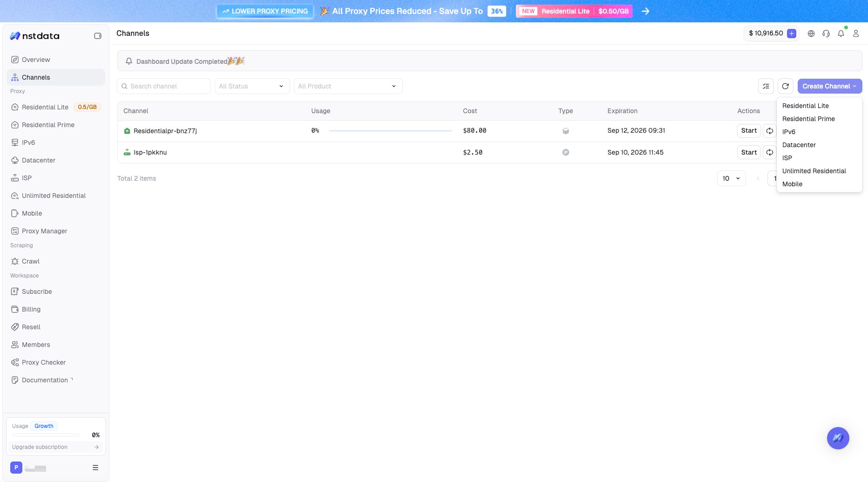The image size is (868, 482).
Task: Click the Residentialpr-bnz77j usage progress bar
Action: (390, 131)
